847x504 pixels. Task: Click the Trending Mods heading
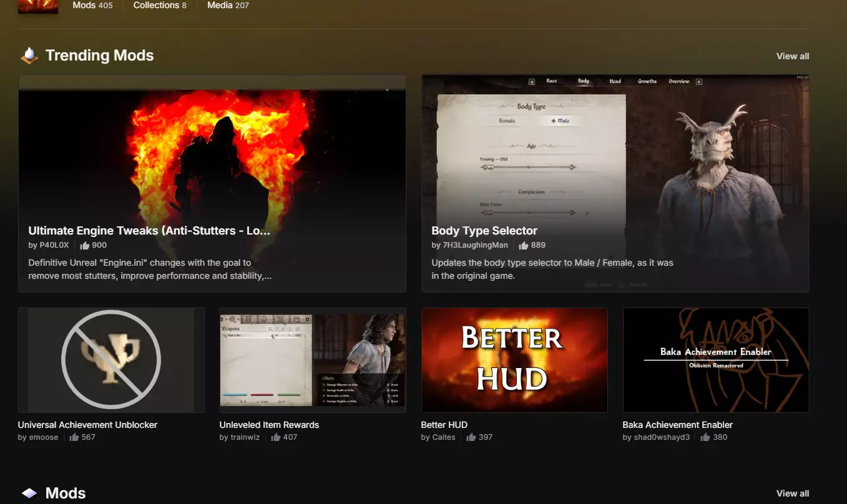[x=99, y=56]
